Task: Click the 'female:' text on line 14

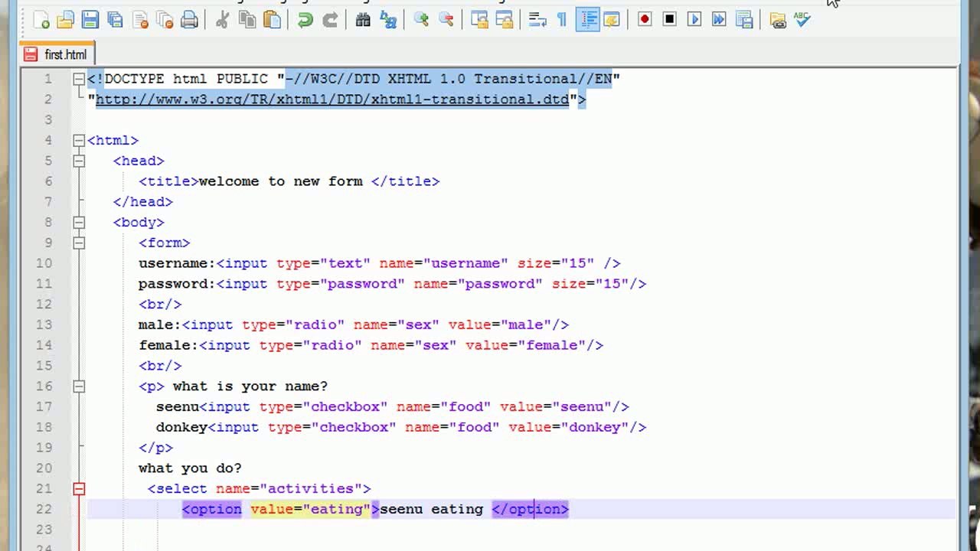Action: (168, 345)
